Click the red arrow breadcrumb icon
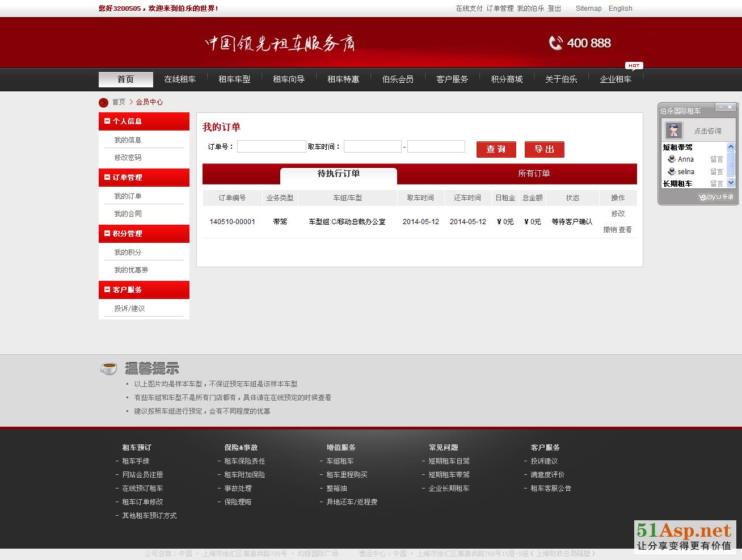 pyautogui.click(x=103, y=102)
